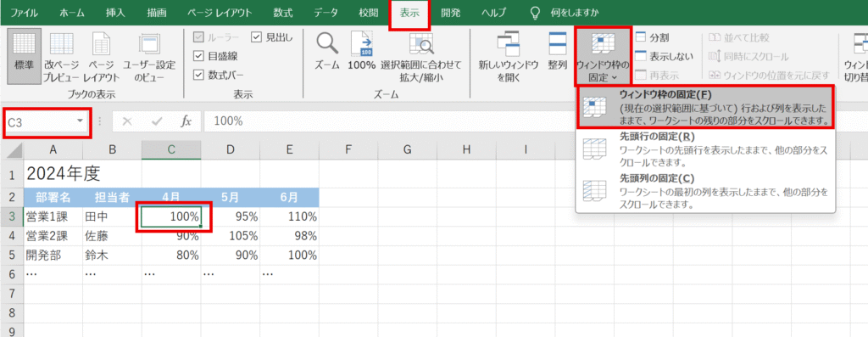Open the ページ レイアウト tab
The height and width of the screenshot is (337, 868).
click(220, 12)
